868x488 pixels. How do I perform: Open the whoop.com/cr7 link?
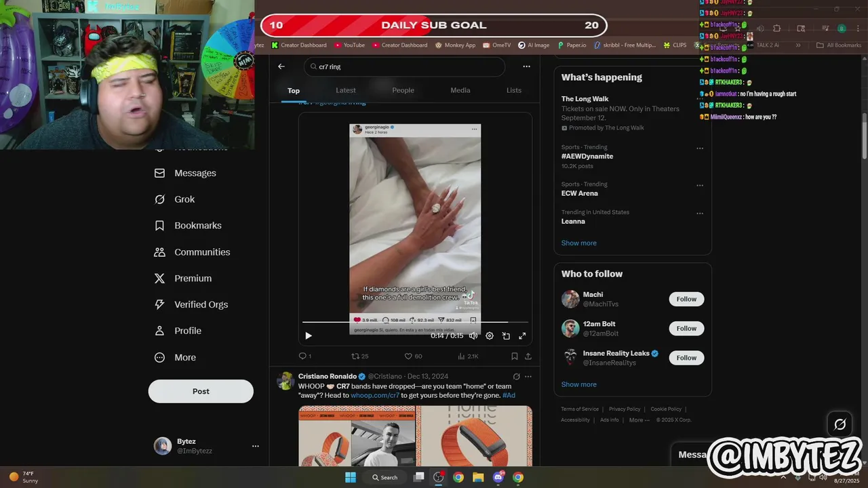click(x=374, y=395)
